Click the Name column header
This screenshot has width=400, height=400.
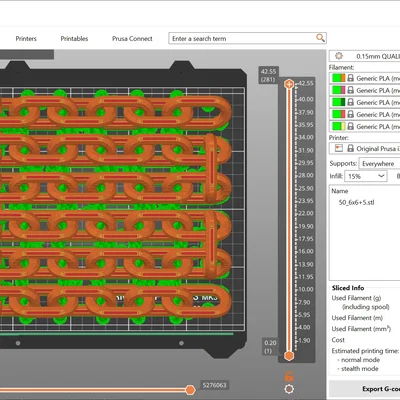click(x=340, y=191)
